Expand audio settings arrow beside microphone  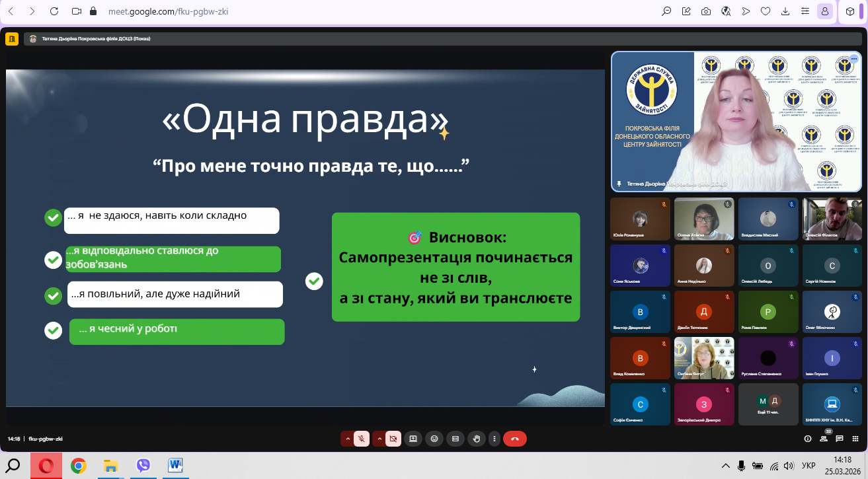(347, 439)
